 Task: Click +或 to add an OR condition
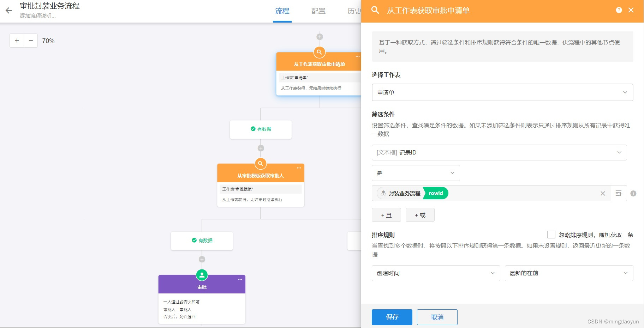coord(420,215)
